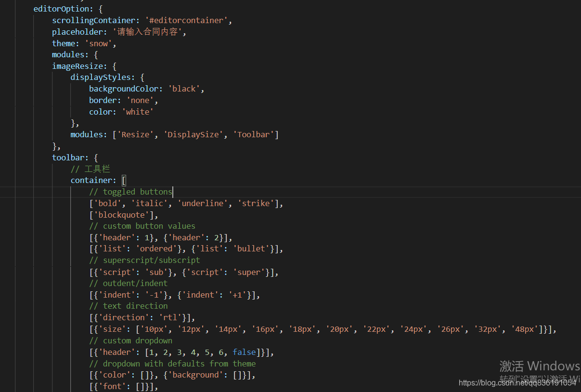Click the 'snow' theme value
This screenshot has height=392, width=581.
98,43
